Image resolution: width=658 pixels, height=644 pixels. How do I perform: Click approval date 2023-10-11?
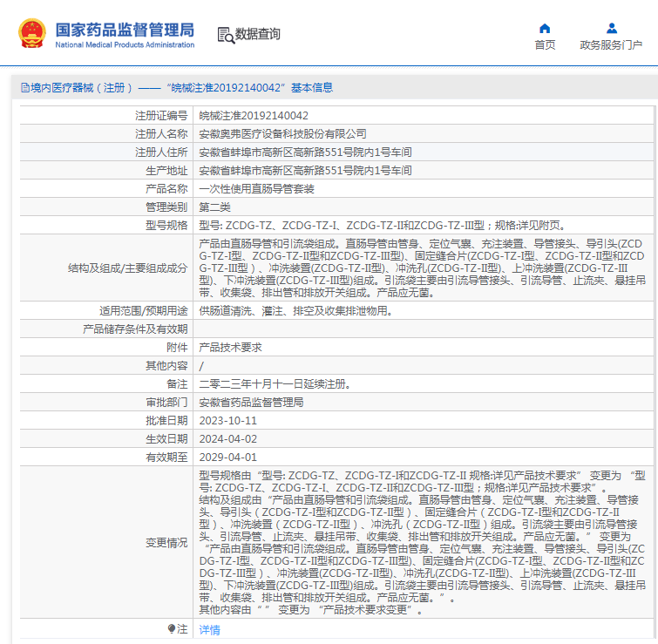227,421
